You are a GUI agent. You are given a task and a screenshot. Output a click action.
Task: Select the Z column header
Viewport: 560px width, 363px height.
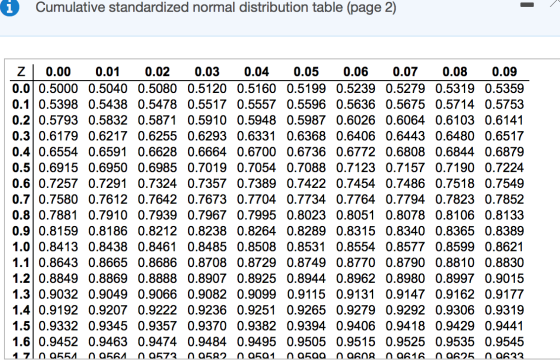point(21,72)
